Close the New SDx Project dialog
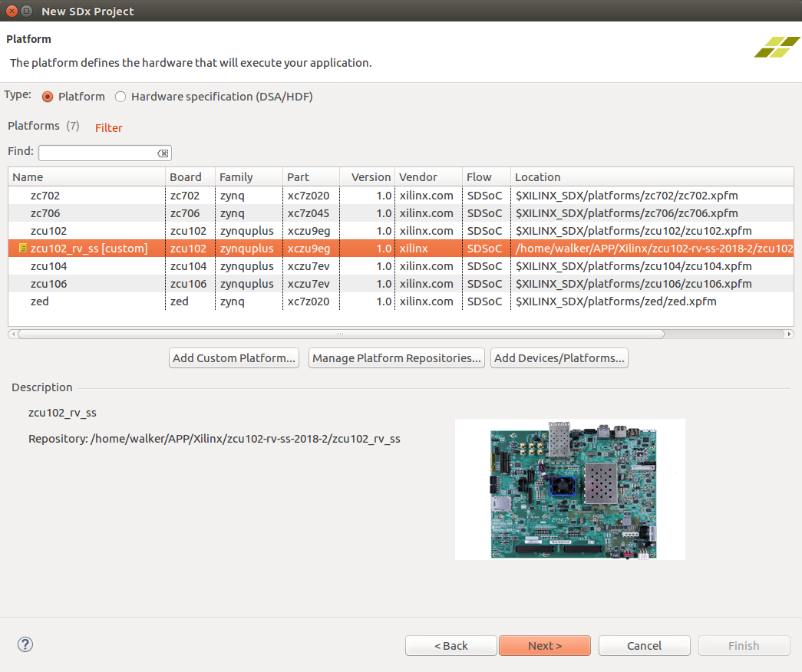The height and width of the screenshot is (672, 802). coord(12,11)
